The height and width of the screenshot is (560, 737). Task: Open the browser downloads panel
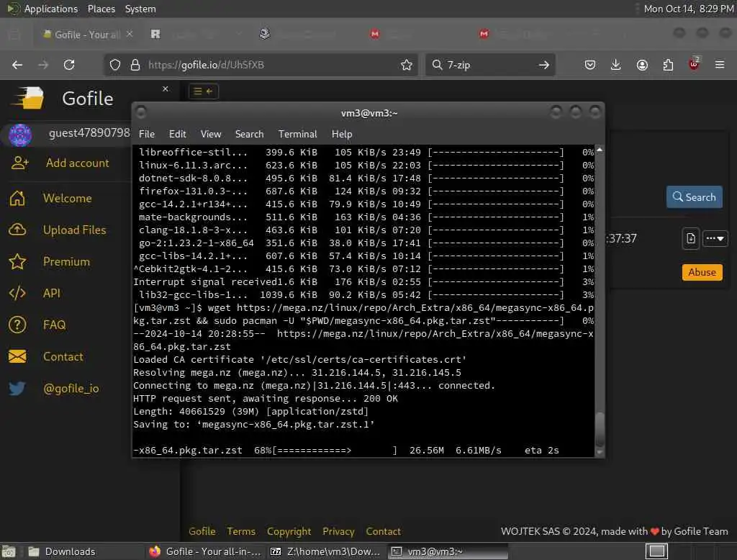616,65
